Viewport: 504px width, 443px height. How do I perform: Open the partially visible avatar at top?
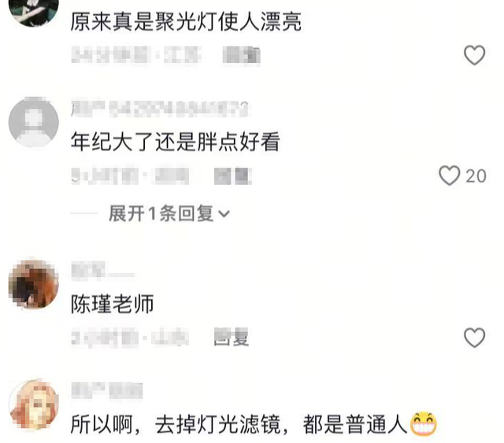tap(33, 13)
